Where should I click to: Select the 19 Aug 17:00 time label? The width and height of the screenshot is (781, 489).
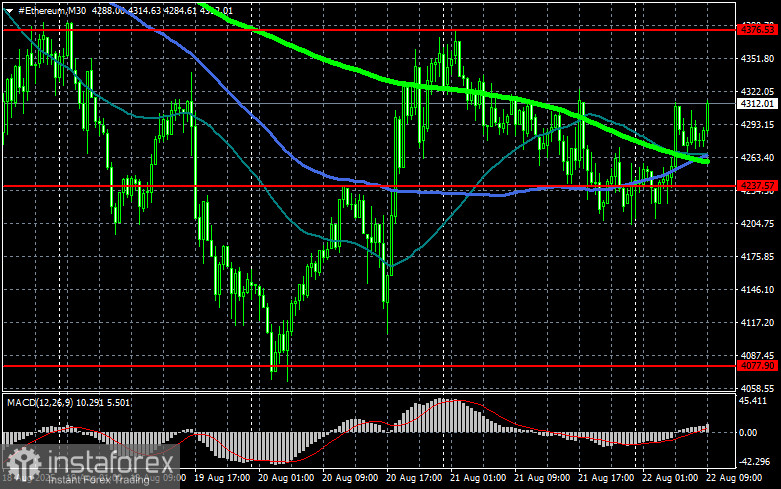click(222, 478)
